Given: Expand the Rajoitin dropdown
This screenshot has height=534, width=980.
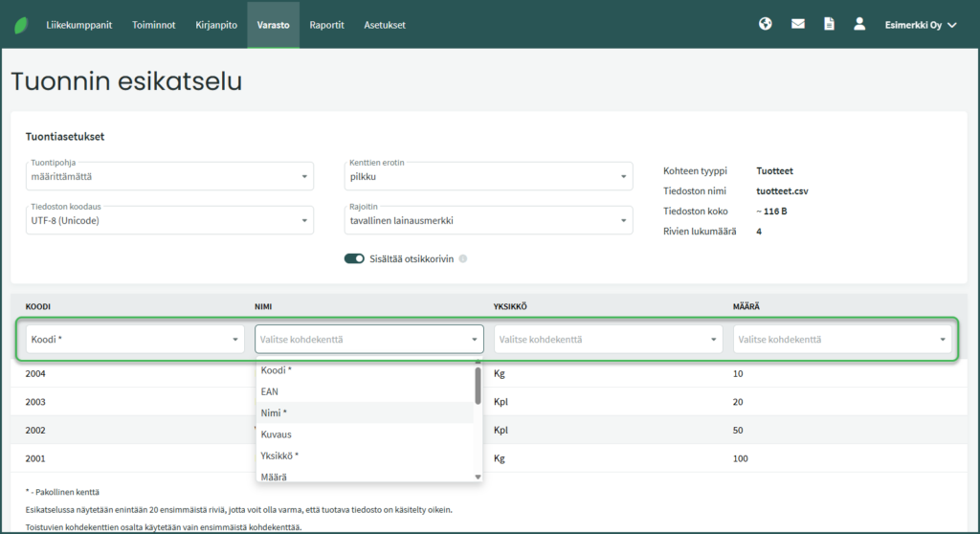Looking at the screenshot, I should (x=488, y=220).
